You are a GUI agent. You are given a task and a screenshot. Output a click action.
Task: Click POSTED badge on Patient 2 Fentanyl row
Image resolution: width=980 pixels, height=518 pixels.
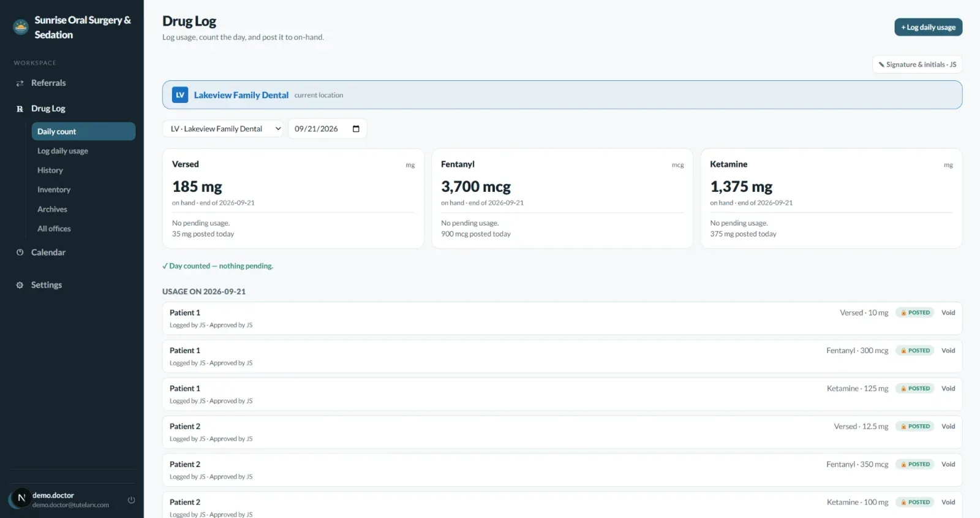tap(915, 465)
